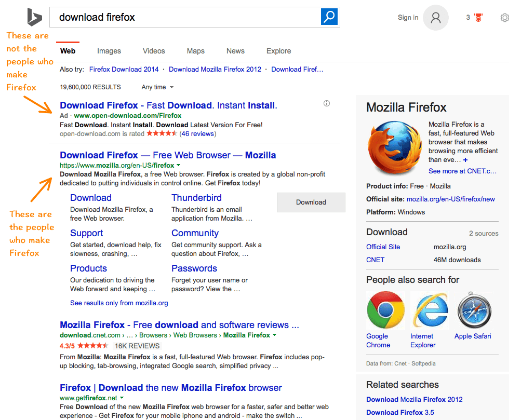521x420 pixels.
Task: Open the Community sitelink
Action: click(x=195, y=233)
